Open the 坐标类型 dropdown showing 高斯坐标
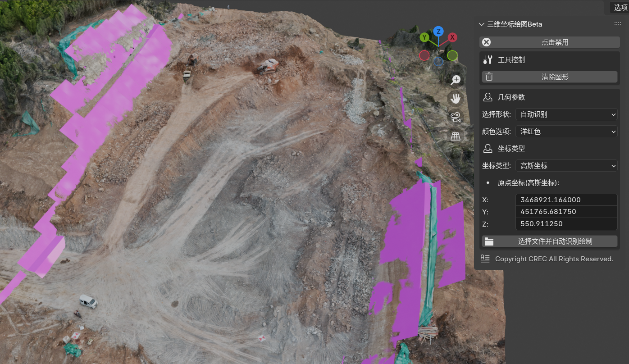629x364 pixels. pos(566,166)
